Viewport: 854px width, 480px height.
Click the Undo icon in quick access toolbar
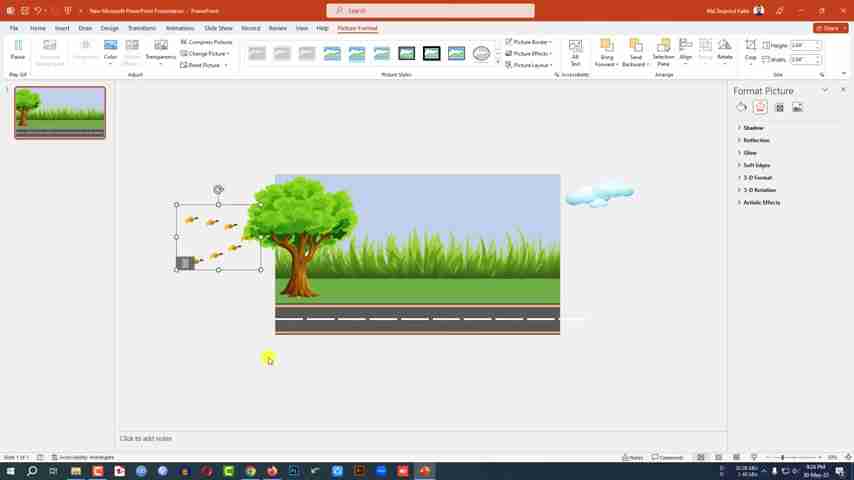coord(38,10)
